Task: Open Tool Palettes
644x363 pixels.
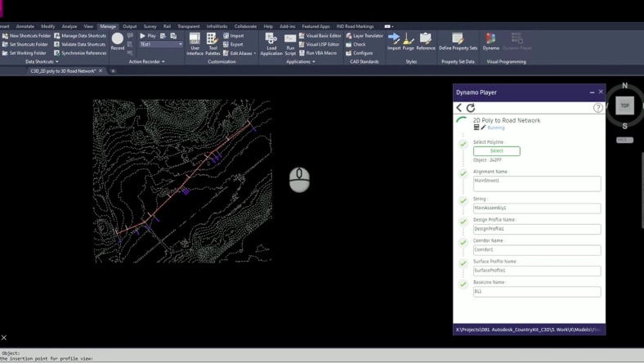Action: coord(212,44)
